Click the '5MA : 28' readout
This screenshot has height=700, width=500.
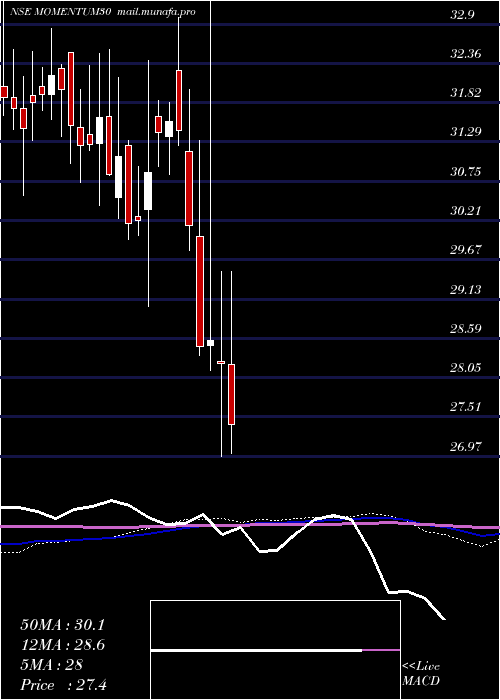(x=52, y=665)
